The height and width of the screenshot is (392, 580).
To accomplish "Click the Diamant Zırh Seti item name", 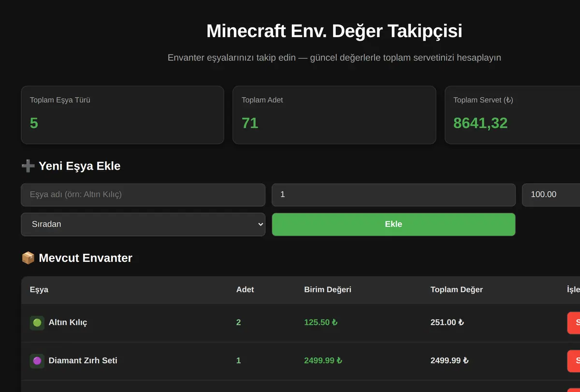I will 83,361.
